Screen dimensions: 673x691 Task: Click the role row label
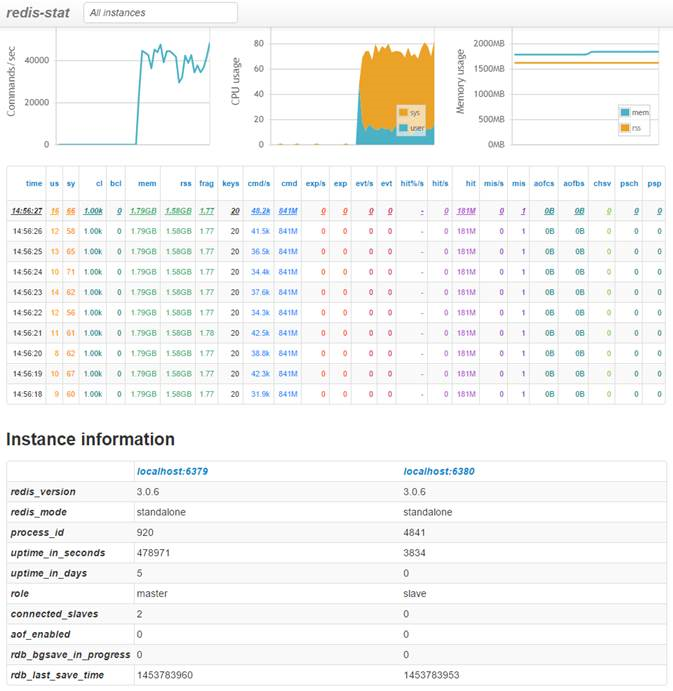coord(19,594)
